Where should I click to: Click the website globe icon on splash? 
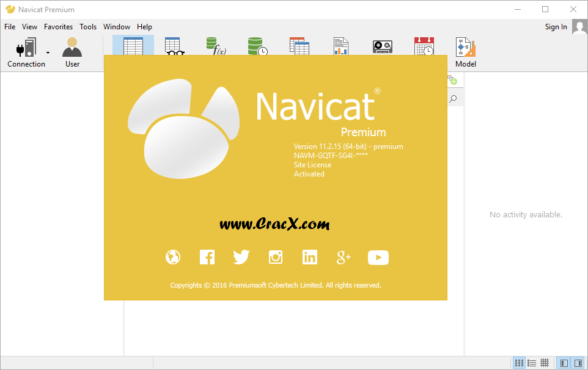(x=173, y=257)
